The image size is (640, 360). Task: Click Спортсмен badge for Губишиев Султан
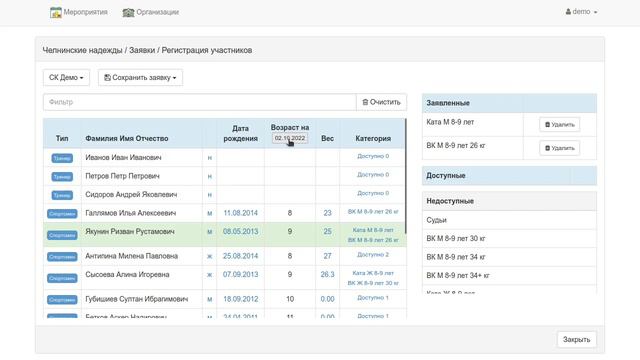(62, 300)
